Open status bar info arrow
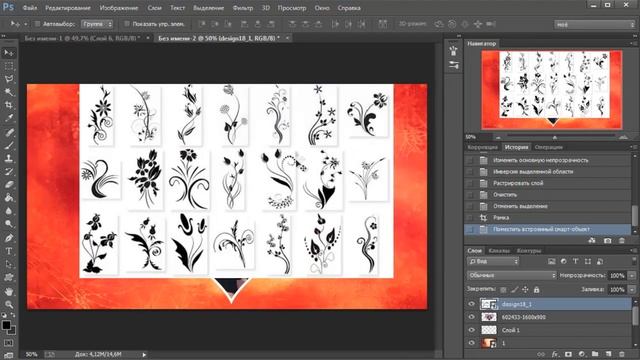The width and height of the screenshot is (640, 360). click(144, 354)
